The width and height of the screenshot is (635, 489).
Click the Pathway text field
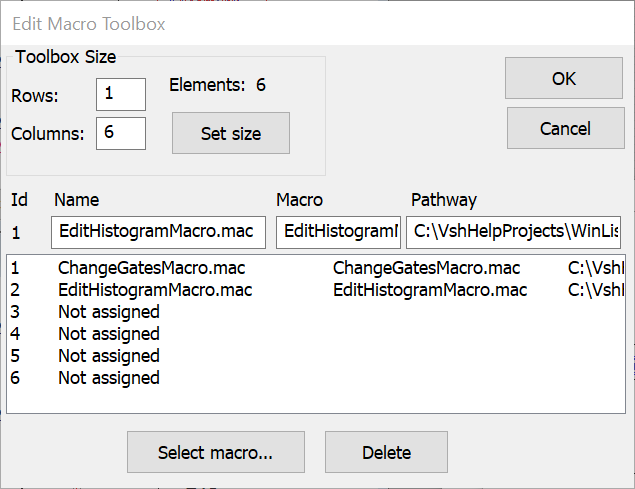coord(513,233)
